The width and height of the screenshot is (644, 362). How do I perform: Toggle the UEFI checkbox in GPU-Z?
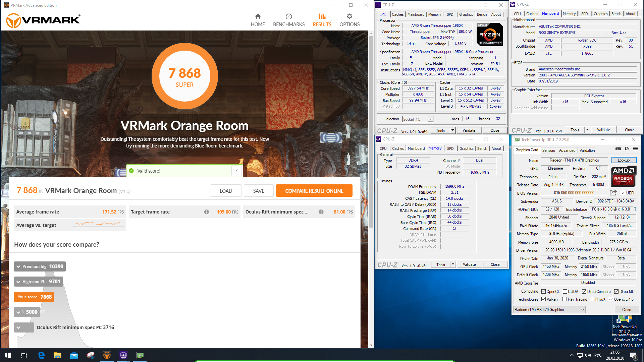(623, 193)
